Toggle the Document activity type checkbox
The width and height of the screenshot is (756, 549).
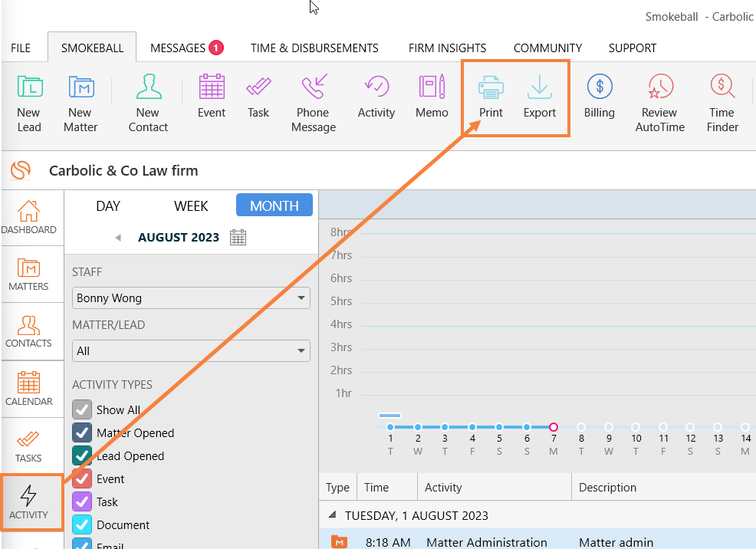[82, 525]
